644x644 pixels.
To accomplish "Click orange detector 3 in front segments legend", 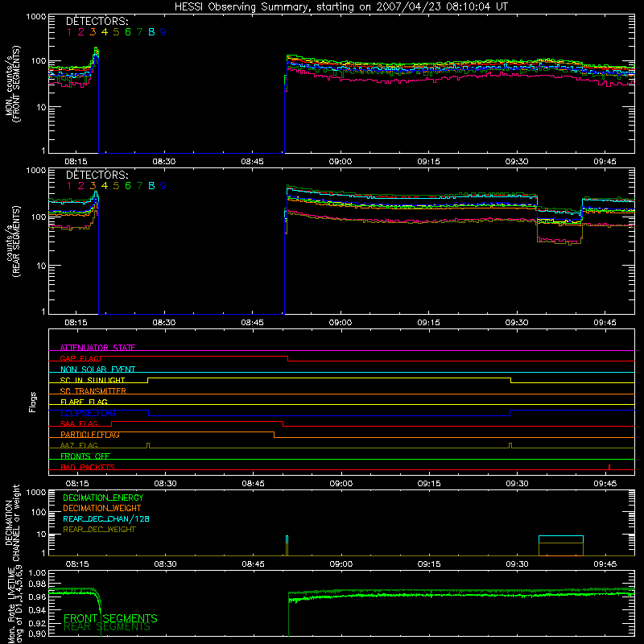I will pos(93,32).
